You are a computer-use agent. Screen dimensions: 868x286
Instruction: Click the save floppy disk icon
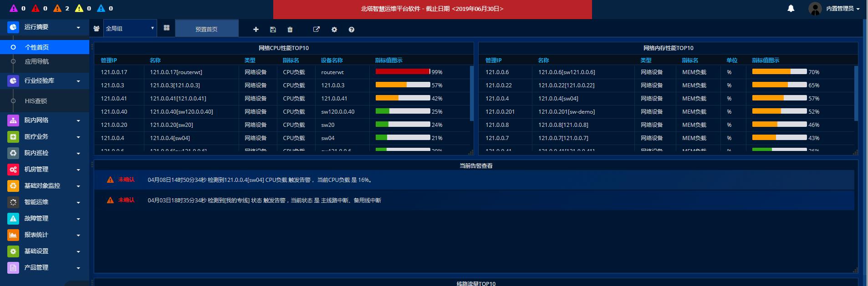273,30
